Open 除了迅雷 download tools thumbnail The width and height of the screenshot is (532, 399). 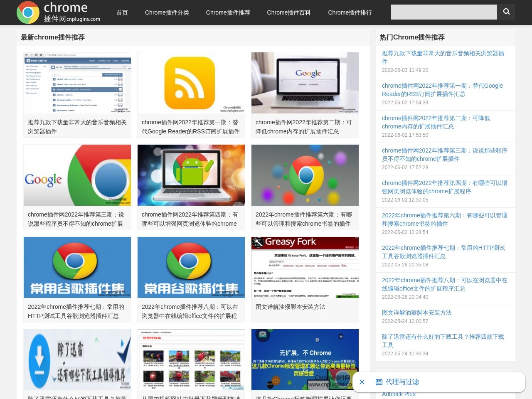tap(77, 360)
